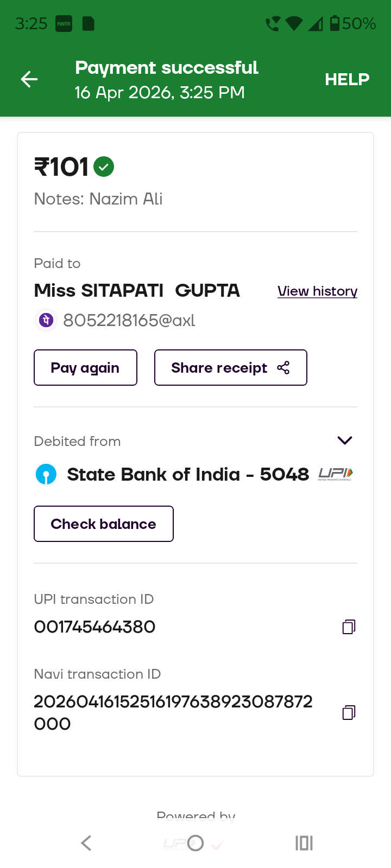391x868 pixels.
Task: Copy the UPI transaction ID
Action: [x=349, y=627]
